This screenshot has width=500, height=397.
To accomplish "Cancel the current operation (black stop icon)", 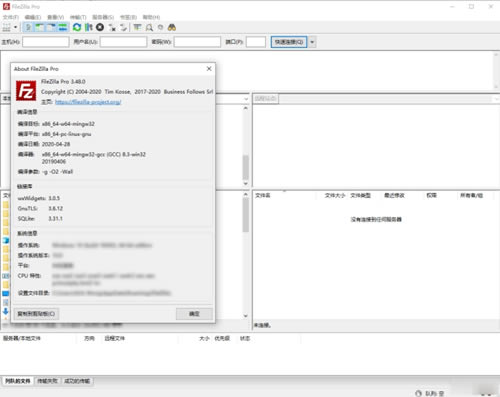I will coord(100,27).
